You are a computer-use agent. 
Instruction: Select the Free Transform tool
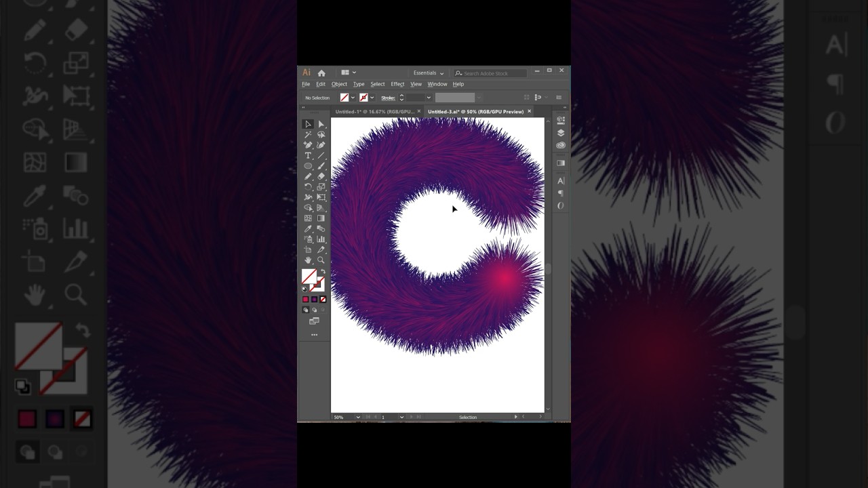321,197
